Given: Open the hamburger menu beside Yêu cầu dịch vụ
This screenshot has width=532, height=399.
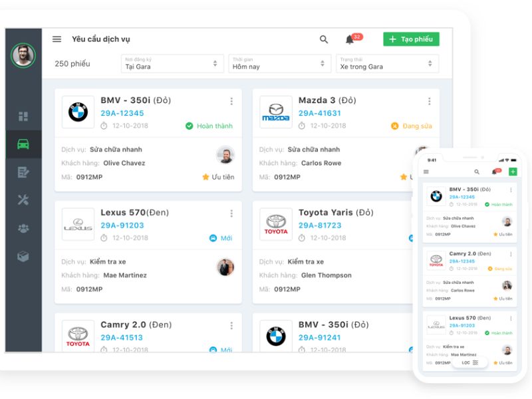Looking at the screenshot, I should [x=57, y=39].
